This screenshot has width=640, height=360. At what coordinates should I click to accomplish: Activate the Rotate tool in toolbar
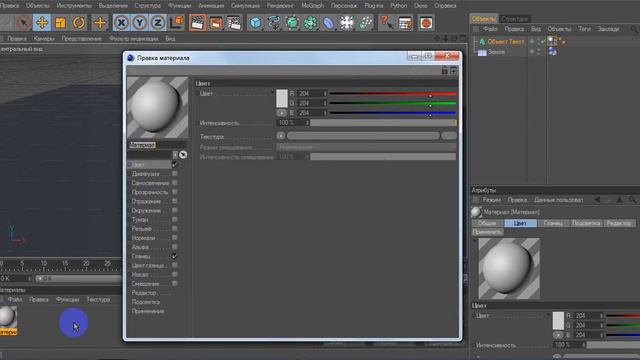click(79, 23)
